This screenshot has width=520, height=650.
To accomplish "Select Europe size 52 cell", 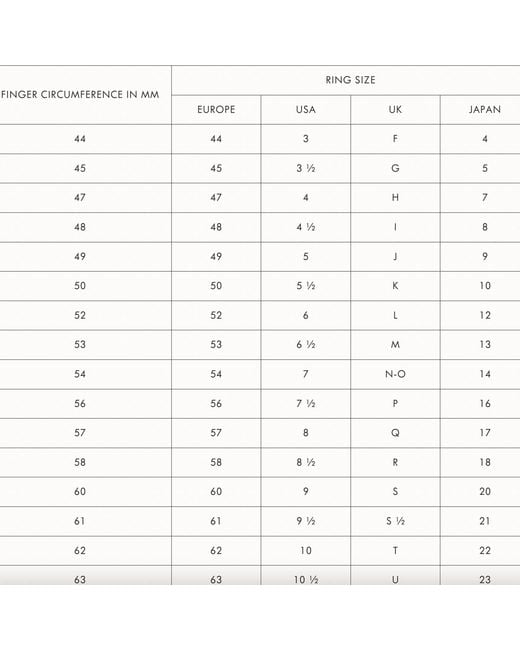I will pyautogui.click(x=216, y=315).
